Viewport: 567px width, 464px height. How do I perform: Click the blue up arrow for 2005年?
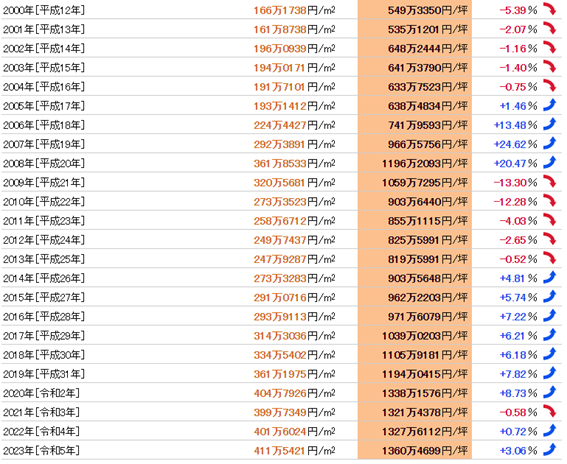(549, 105)
